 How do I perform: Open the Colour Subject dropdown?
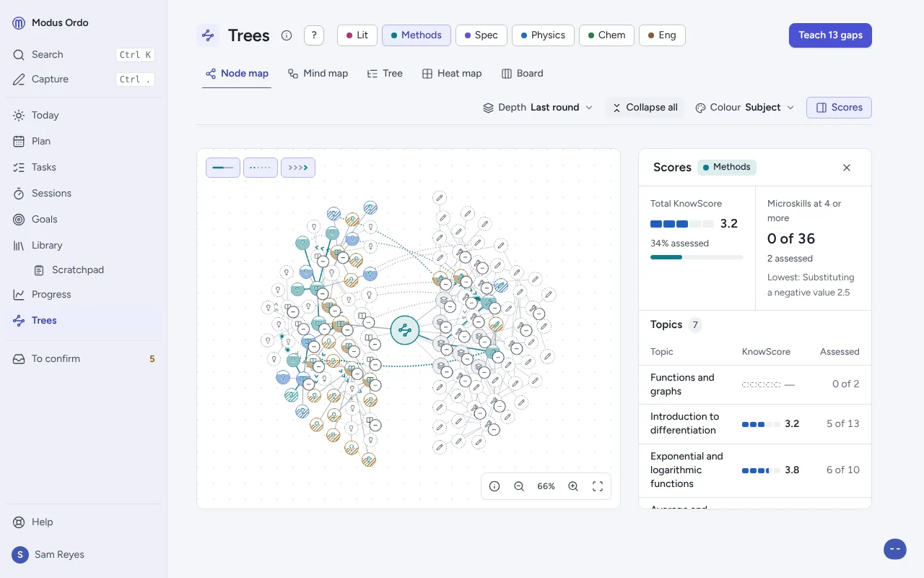pyautogui.click(x=744, y=108)
